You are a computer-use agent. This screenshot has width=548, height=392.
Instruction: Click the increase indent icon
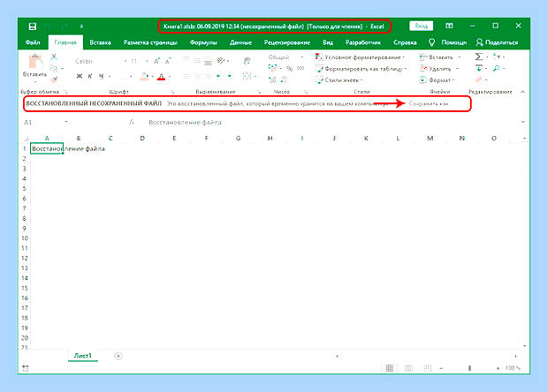[x=231, y=76]
